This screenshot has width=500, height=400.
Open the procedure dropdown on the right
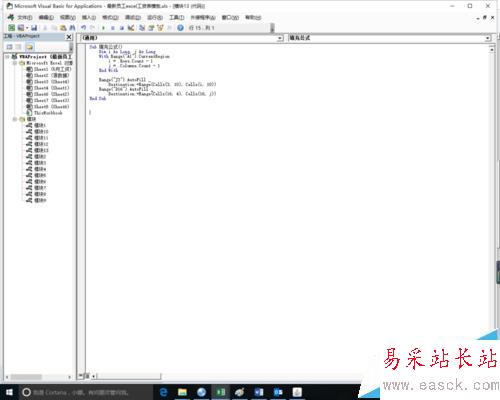488,38
